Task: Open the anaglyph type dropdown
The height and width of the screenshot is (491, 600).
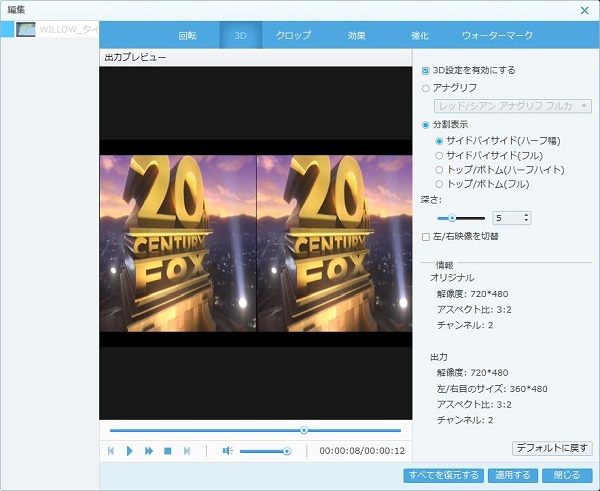Action: point(513,106)
